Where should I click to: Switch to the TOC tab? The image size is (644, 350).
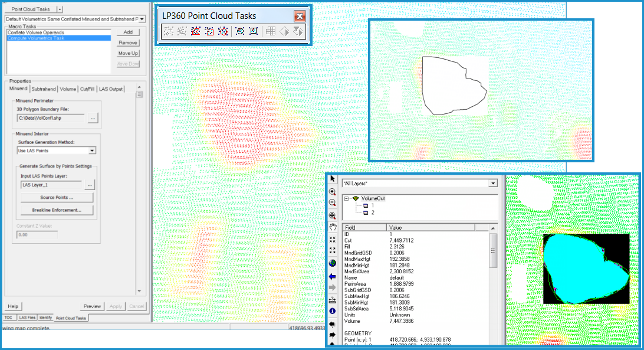point(9,318)
